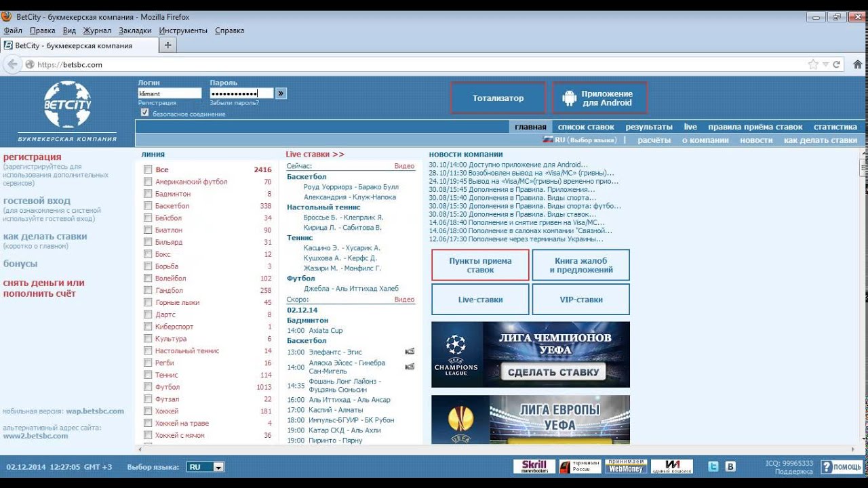The height and width of the screenshot is (488, 868).
Task: Open the Правка menu
Action: pyautogui.click(x=43, y=30)
